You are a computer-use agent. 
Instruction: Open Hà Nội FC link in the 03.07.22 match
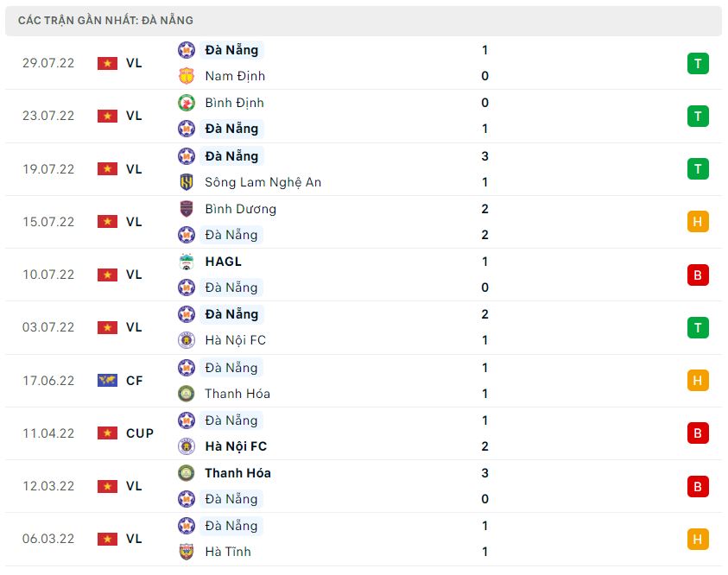(x=235, y=340)
